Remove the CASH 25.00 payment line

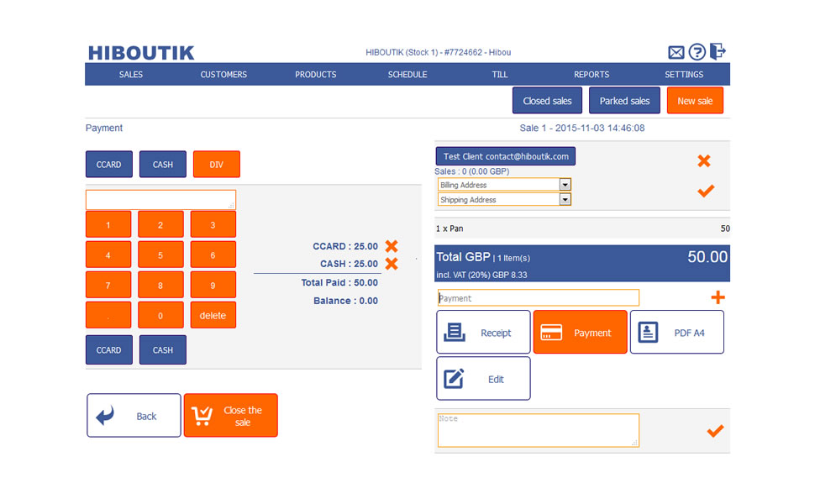tap(391, 264)
